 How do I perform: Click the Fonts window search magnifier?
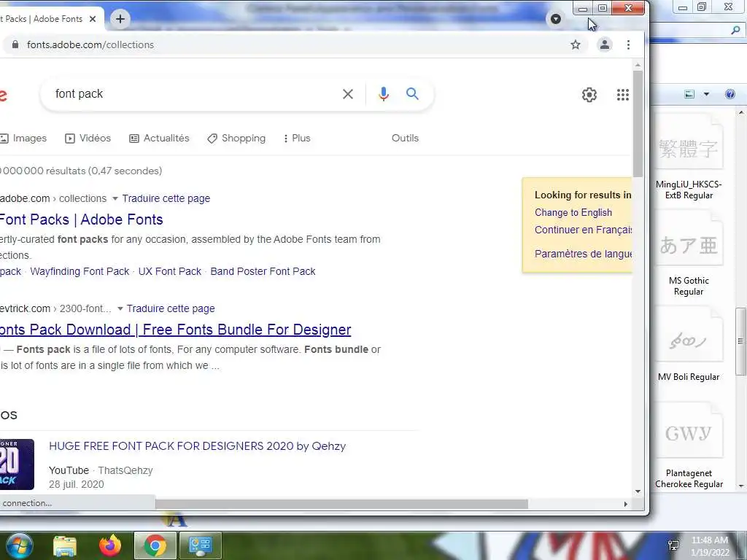[x=735, y=31]
